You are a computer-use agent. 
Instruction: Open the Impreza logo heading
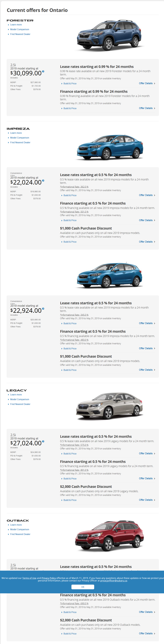(18, 129)
